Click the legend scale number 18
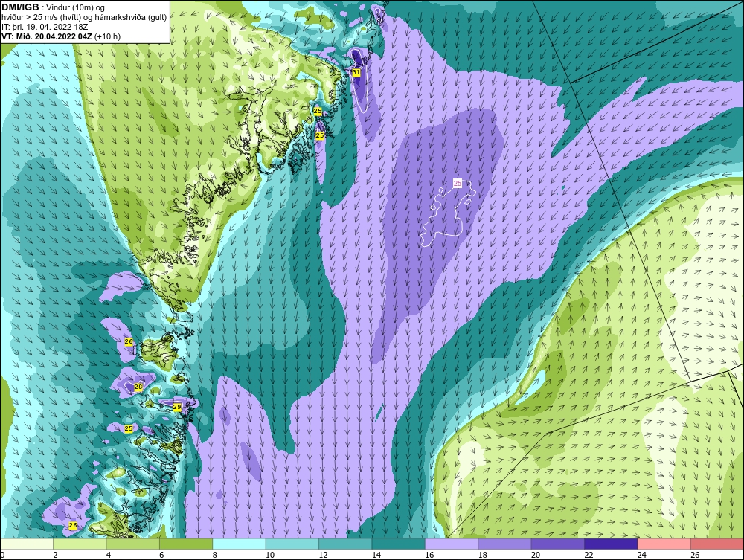 tap(483, 555)
